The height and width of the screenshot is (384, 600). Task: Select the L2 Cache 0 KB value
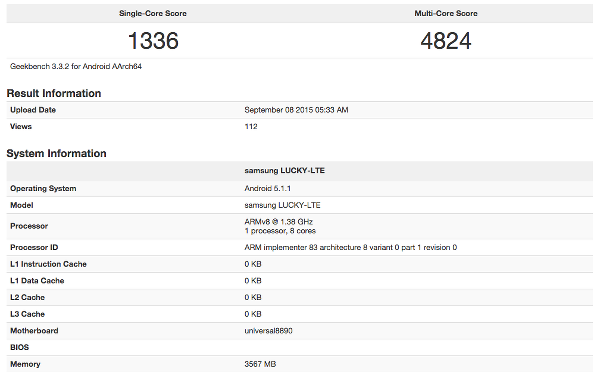[x=253, y=298]
